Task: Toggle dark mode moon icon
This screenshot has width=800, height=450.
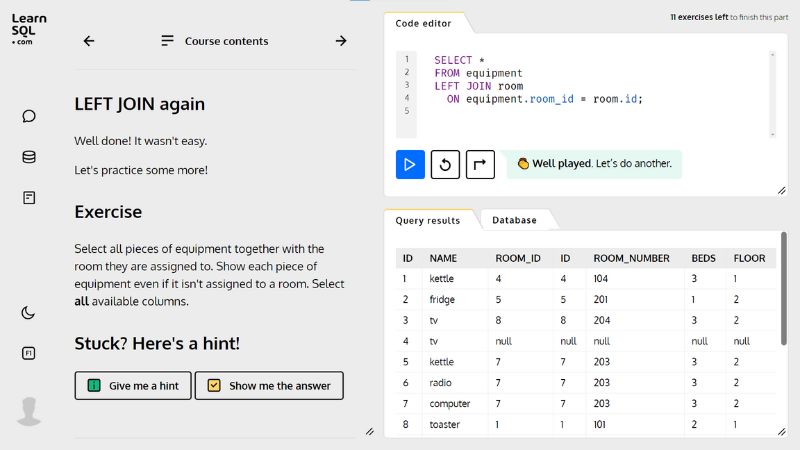Action: pos(28,313)
